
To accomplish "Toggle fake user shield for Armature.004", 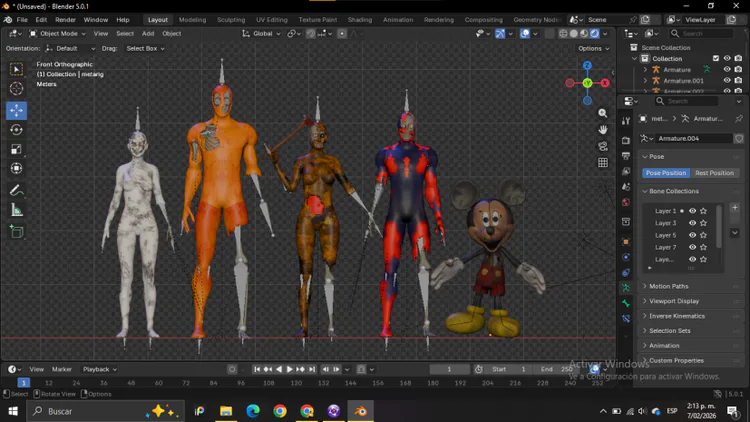I will tap(739, 138).
